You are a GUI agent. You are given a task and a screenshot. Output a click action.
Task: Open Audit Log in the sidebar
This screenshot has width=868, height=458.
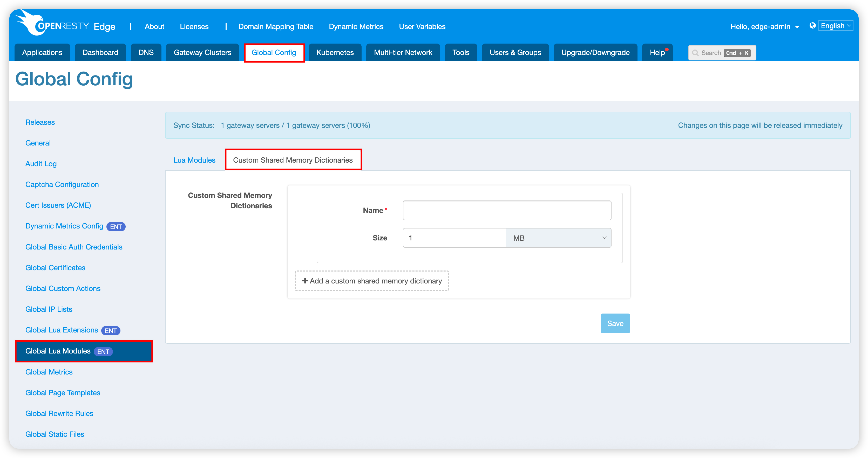[x=41, y=164]
